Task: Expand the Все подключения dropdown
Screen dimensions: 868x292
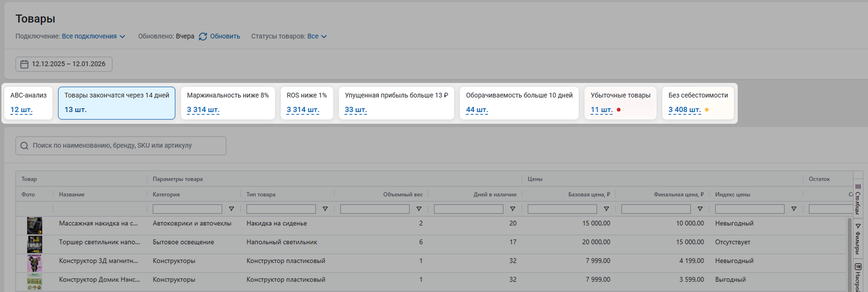Action: 93,36
